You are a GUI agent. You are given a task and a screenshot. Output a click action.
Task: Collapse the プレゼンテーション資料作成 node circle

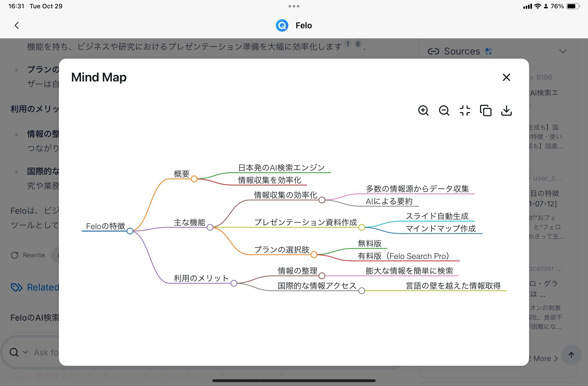361,227
